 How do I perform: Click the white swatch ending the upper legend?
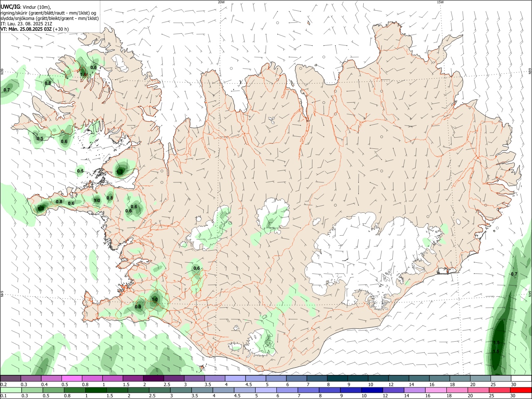click(521, 378)
